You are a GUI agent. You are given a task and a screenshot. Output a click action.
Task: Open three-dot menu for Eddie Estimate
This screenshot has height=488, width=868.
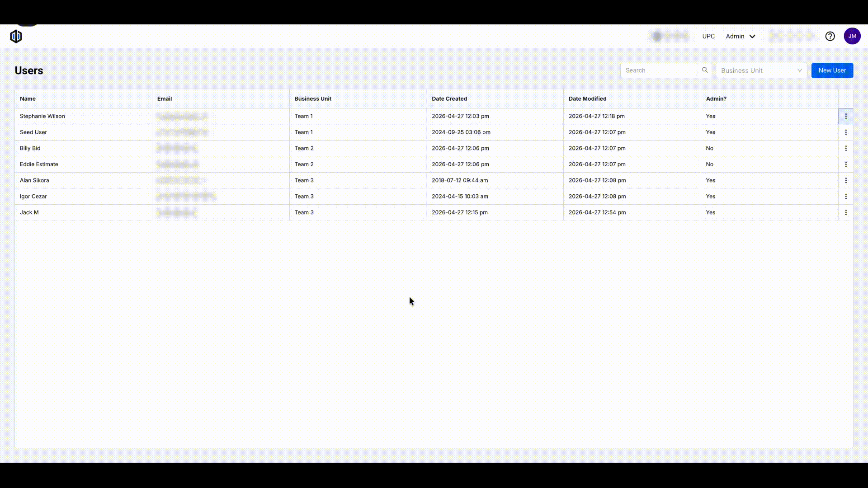(846, 164)
